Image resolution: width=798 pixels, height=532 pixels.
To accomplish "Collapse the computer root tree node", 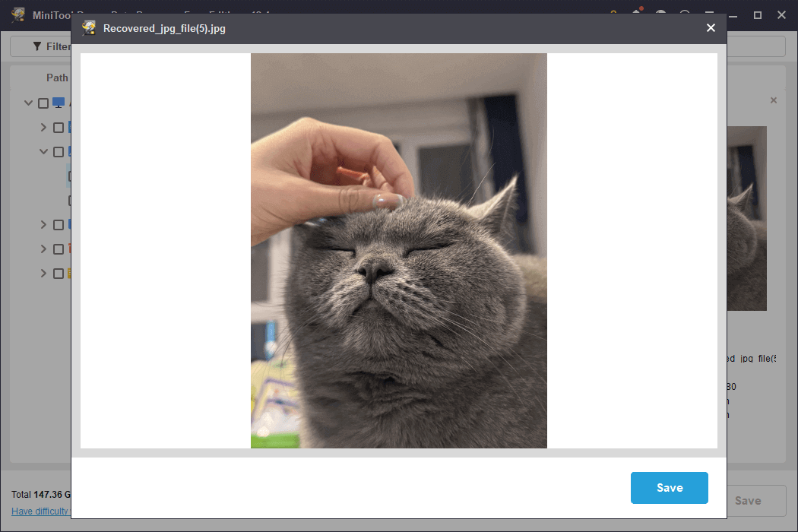I will 29,103.
